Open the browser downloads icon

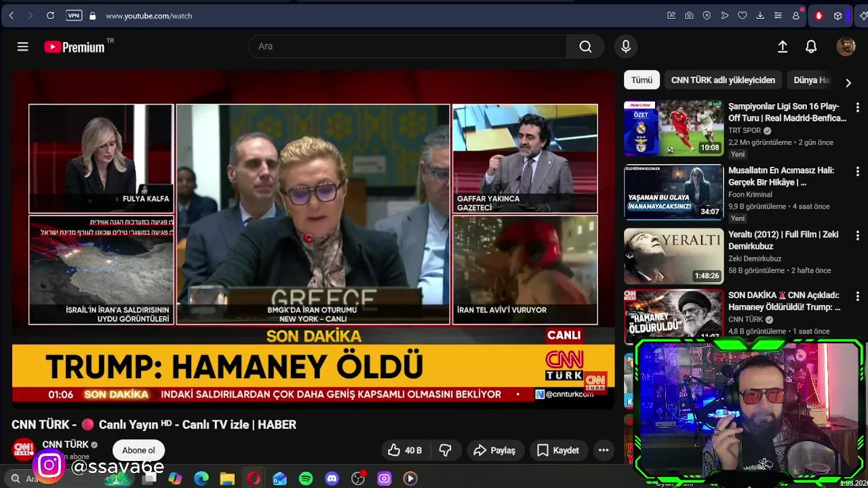pos(760,16)
